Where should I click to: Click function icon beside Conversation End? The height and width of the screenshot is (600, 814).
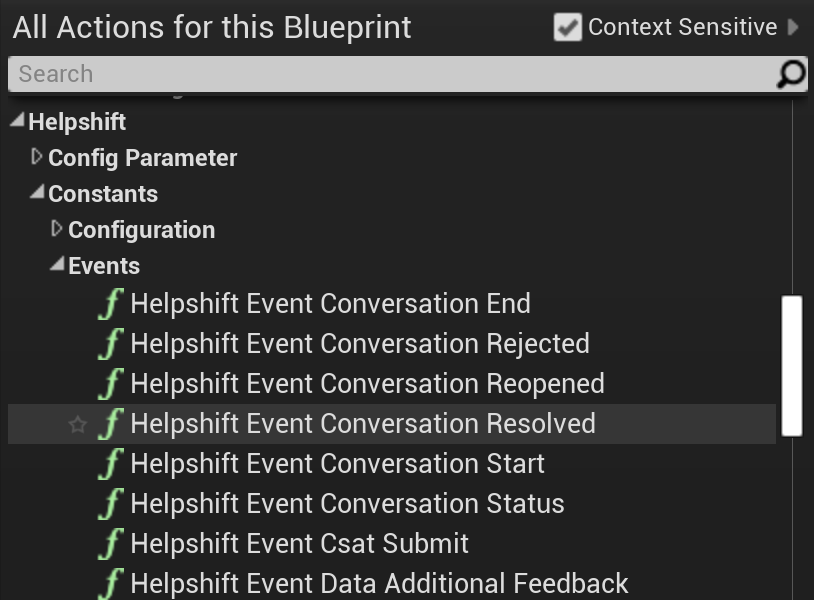(111, 304)
